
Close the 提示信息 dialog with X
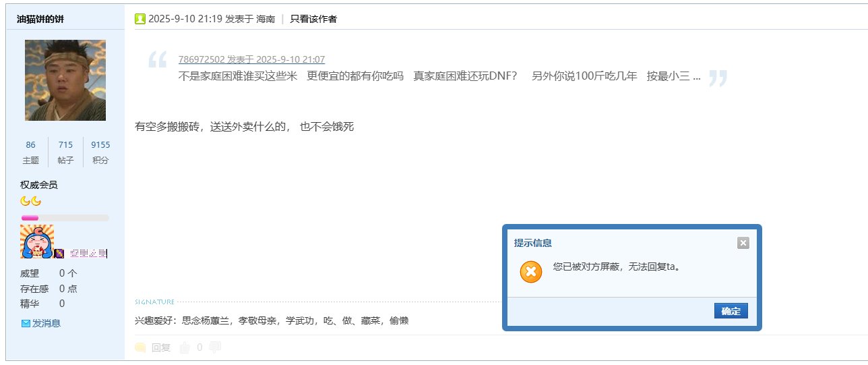pyautogui.click(x=743, y=243)
